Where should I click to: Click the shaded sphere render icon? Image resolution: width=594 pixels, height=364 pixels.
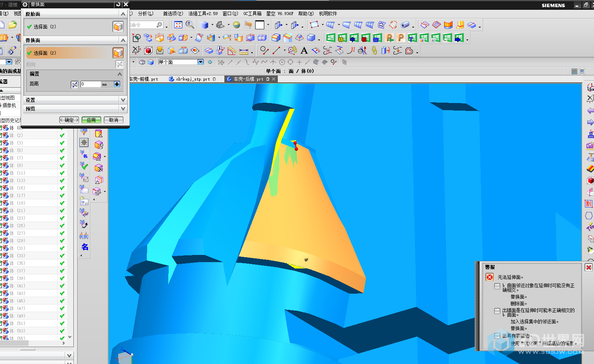pos(236,25)
